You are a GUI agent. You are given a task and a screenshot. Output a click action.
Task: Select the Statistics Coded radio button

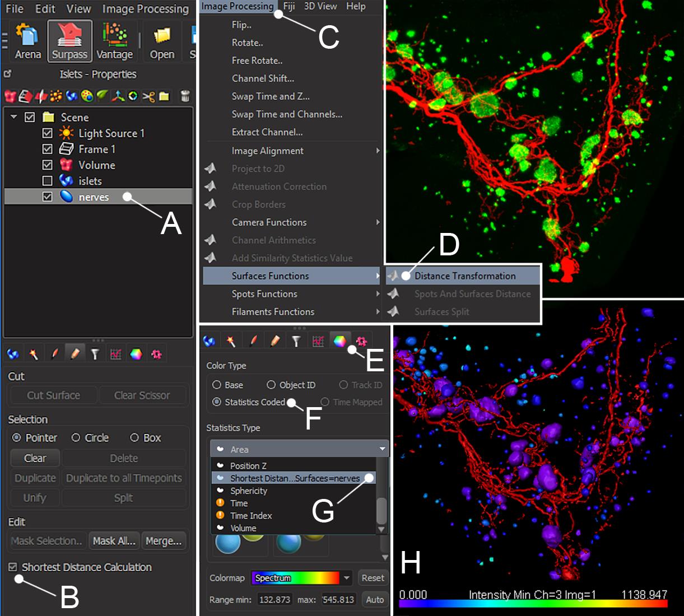point(217,402)
